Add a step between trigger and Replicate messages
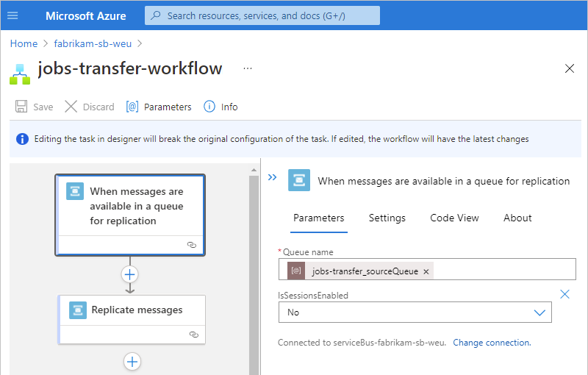The image size is (588, 375). [130, 274]
